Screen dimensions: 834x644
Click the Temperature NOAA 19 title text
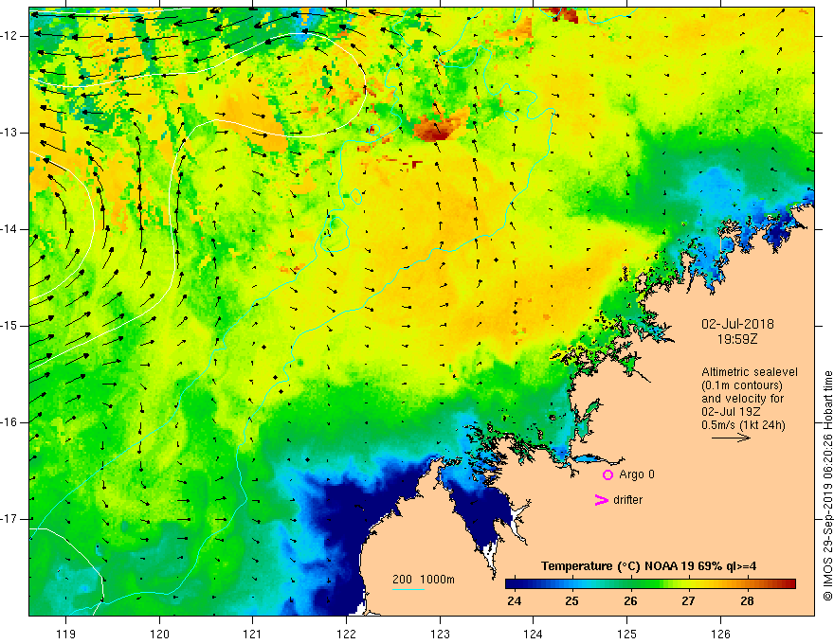click(x=648, y=566)
